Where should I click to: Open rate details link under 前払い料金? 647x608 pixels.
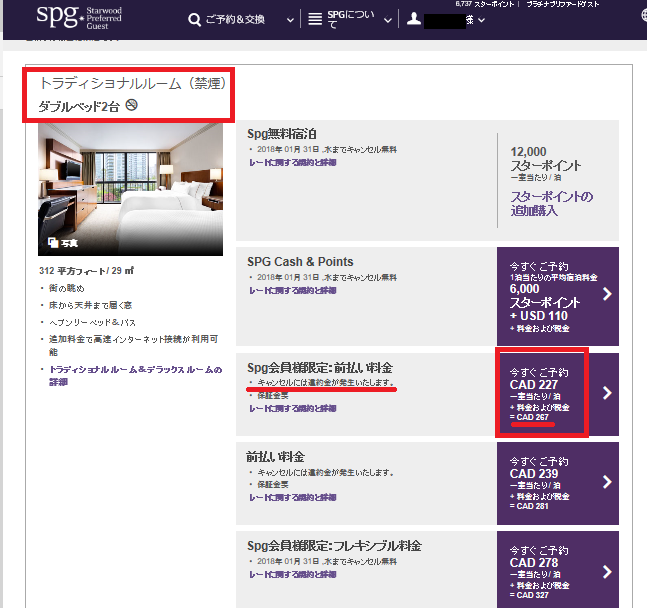click(x=293, y=498)
